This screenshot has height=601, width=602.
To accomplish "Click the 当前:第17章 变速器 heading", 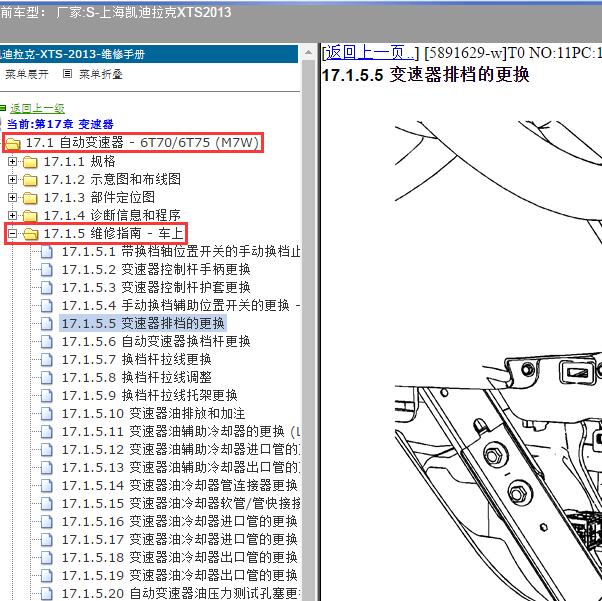I will (x=60, y=124).
